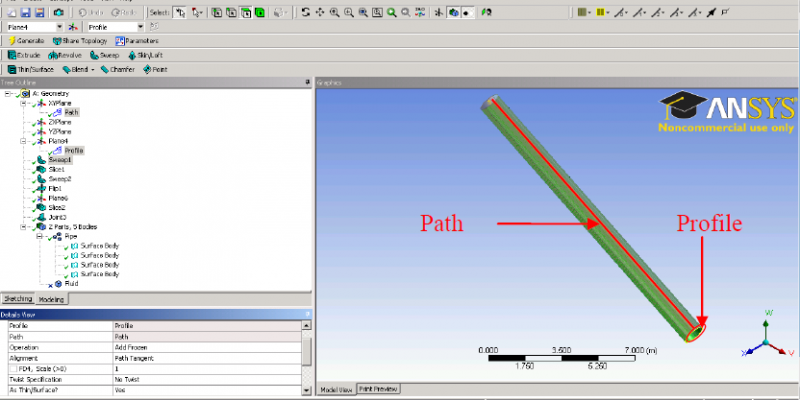Select Slice2 in the tree outline
The height and width of the screenshot is (400, 800).
coord(57,208)
